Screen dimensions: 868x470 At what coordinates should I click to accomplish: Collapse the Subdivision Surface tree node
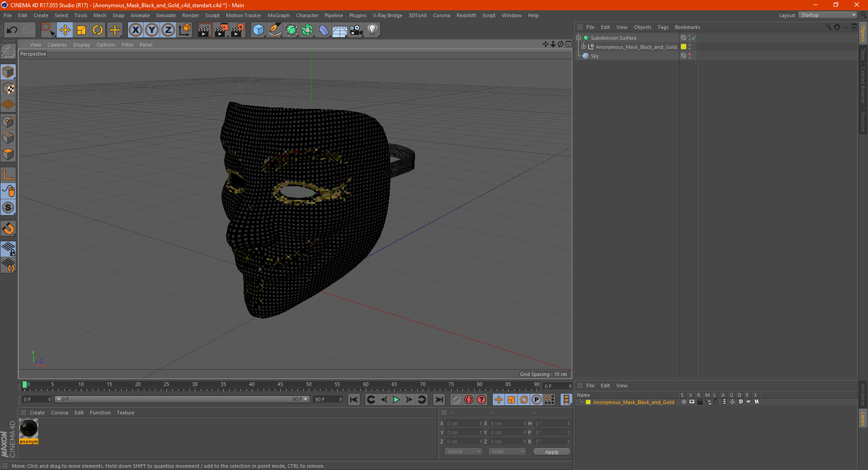click(579, 38)
